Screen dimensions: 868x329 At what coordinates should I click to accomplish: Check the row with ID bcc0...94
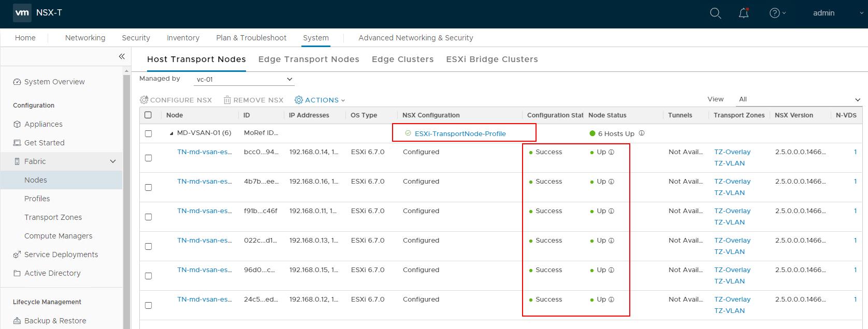pyautogui.click(x=148, y=158)
